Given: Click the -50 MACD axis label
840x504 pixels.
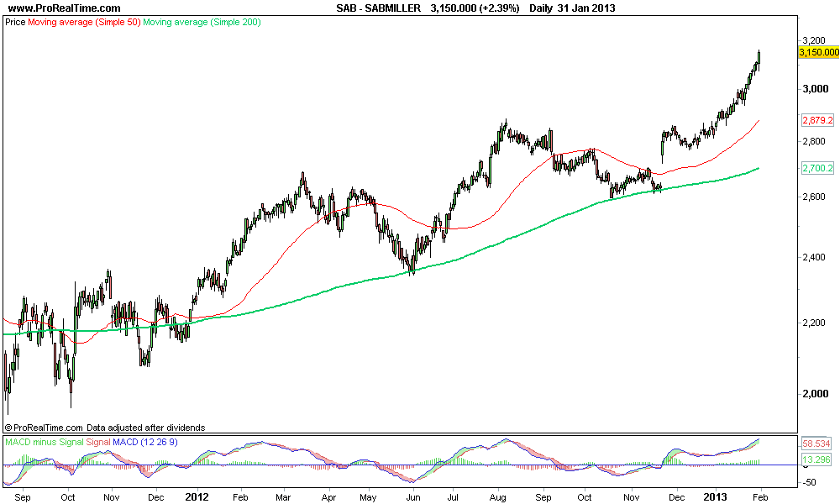Looking at the screenshot, I should pyautogui.click(x=809, y=482).
